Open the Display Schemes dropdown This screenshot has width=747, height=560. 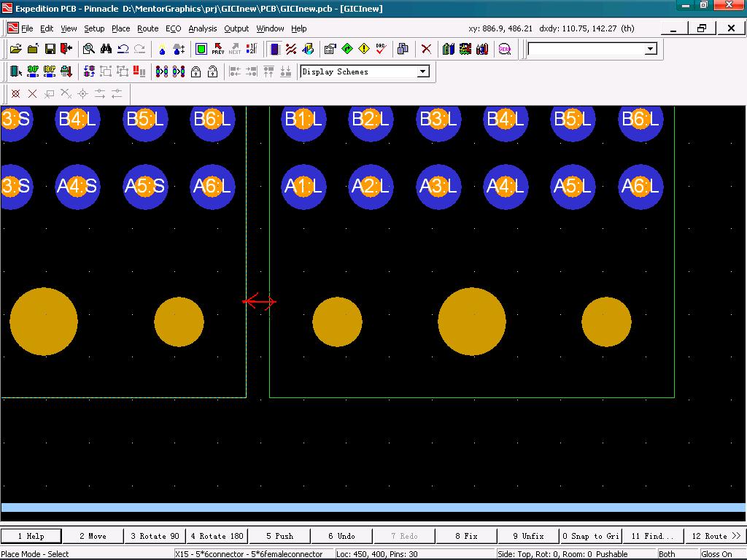[422, 71]
